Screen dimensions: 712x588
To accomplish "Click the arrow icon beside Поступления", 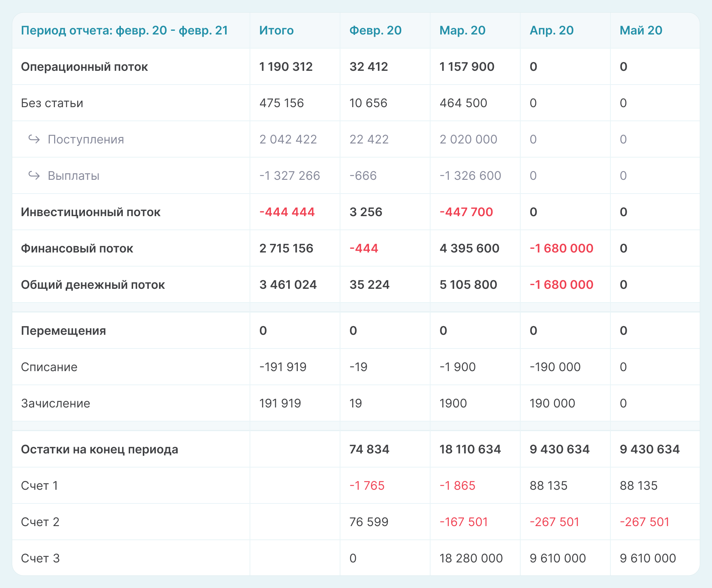I will coord(34,139).
